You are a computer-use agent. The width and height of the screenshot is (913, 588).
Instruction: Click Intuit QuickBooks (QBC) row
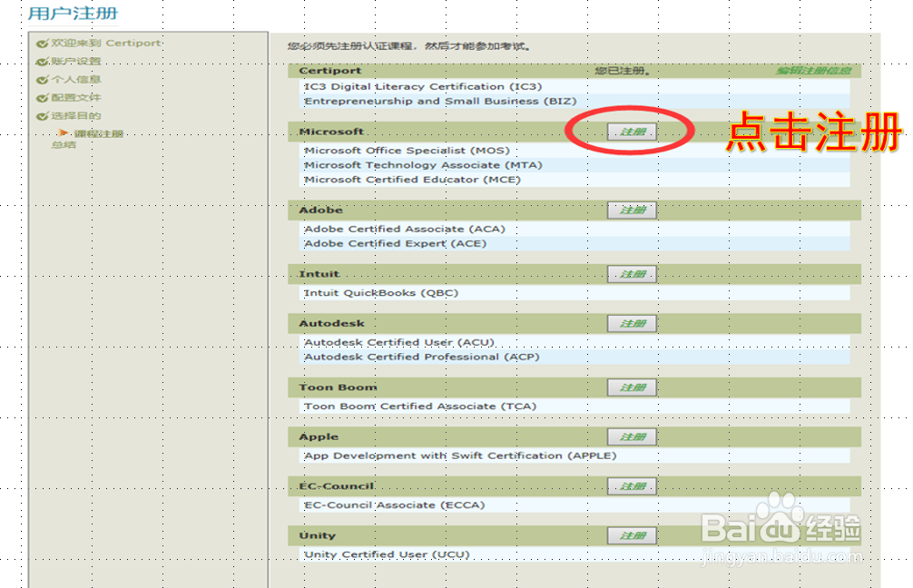click(574, 293)
